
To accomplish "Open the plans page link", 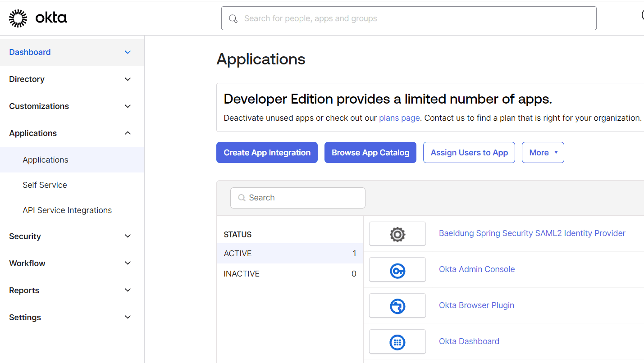I will pos(399,118).
